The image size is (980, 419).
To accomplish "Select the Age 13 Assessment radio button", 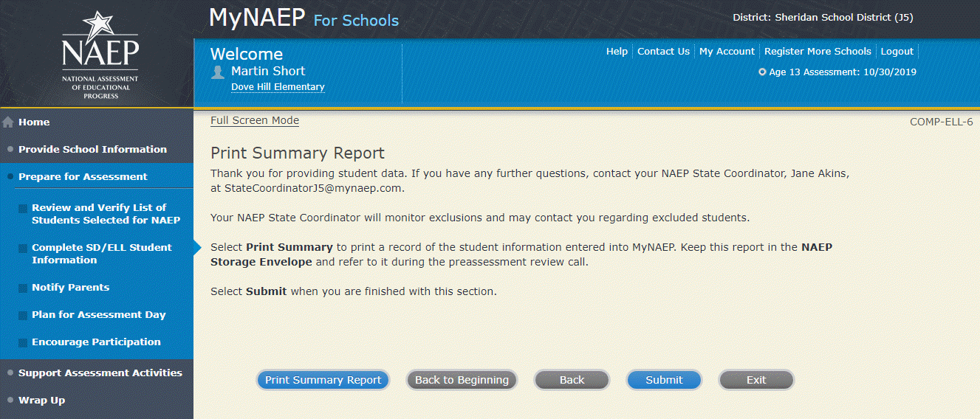I will click(x=762, y=72).
